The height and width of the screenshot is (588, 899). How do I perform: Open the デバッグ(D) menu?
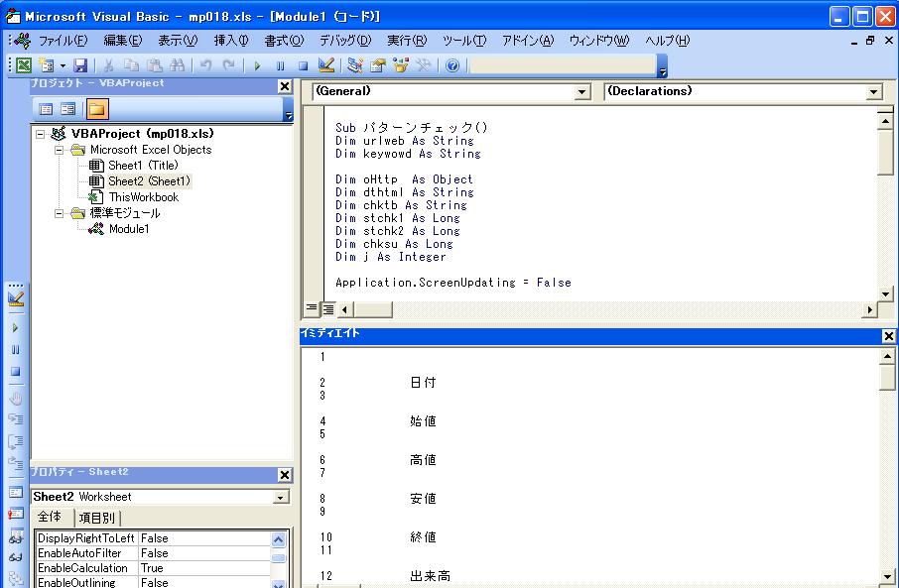(345, 41)
